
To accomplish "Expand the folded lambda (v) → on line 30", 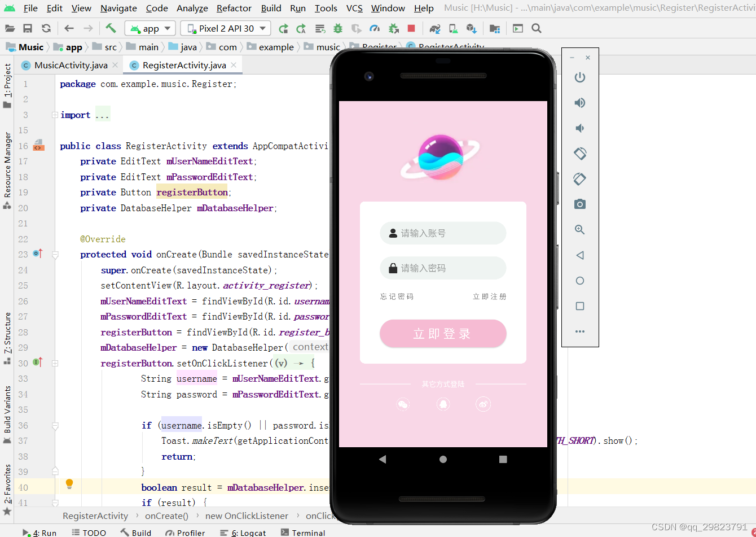I will click(289, 363).
